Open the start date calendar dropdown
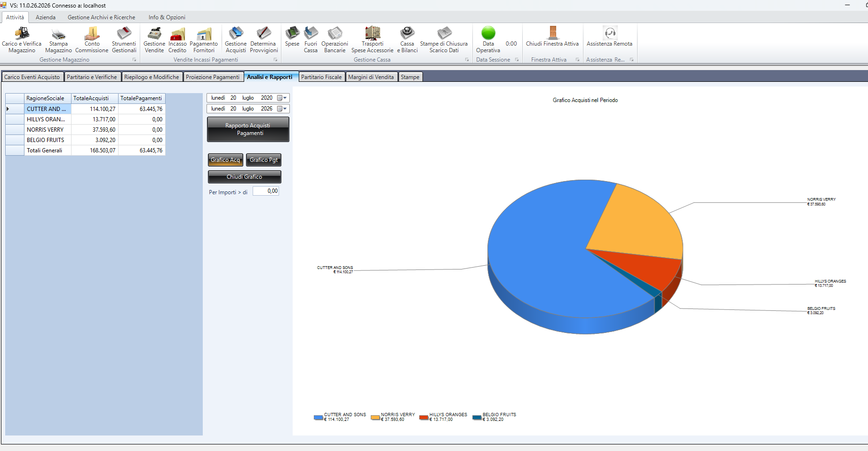 pyautogui.click(x=282, y=98)
